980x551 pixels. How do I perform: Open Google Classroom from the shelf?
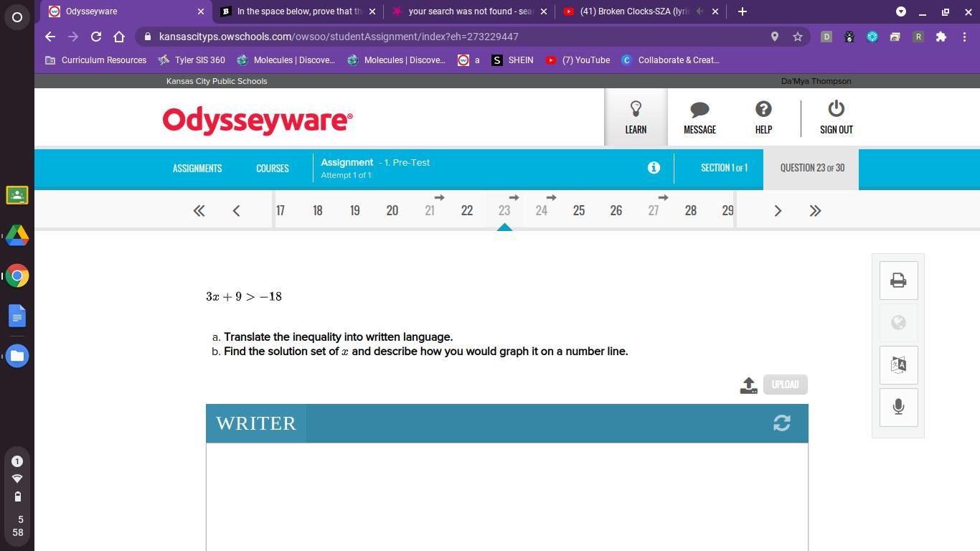(x=17, y=195)
